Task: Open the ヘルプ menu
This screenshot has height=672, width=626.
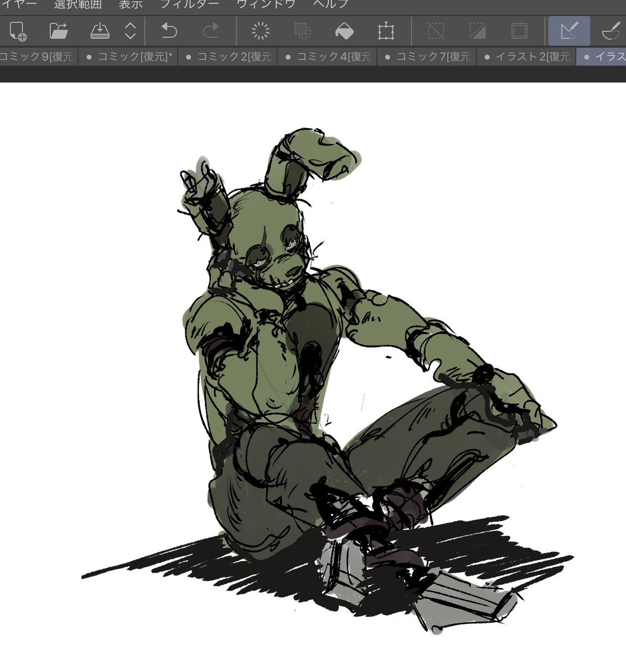Action: (331, 4)
